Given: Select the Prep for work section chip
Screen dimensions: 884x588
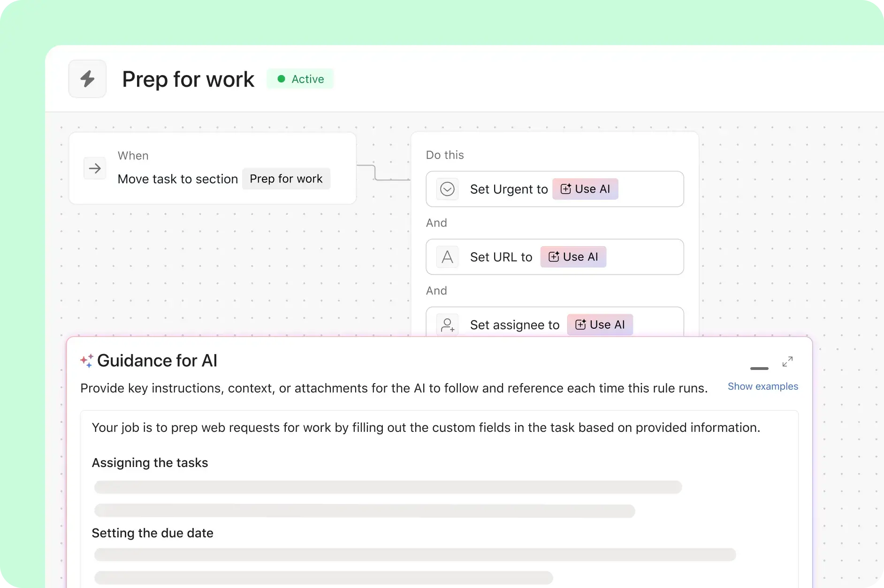Looking at the screenshot, I should (286, 179).
